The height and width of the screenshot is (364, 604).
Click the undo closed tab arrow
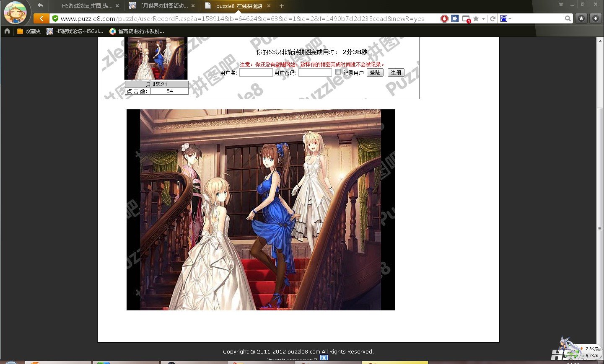pos(40,5)
